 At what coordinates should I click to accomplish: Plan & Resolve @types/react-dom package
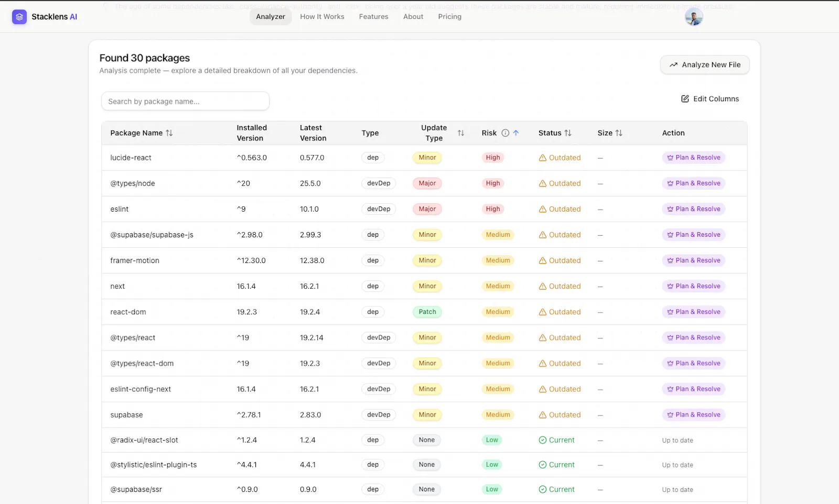point(693,363)
